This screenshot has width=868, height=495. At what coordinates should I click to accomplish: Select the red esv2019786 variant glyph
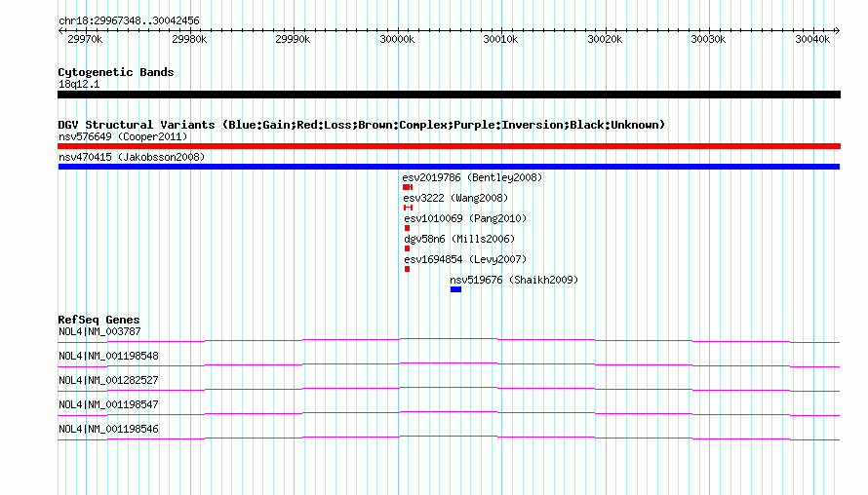click(x=408, y=187)
